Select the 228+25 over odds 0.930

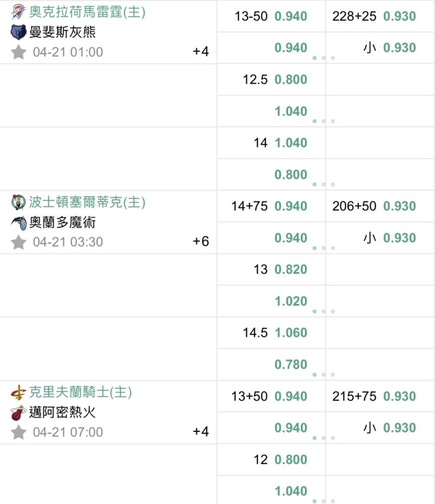coord(399,16)
